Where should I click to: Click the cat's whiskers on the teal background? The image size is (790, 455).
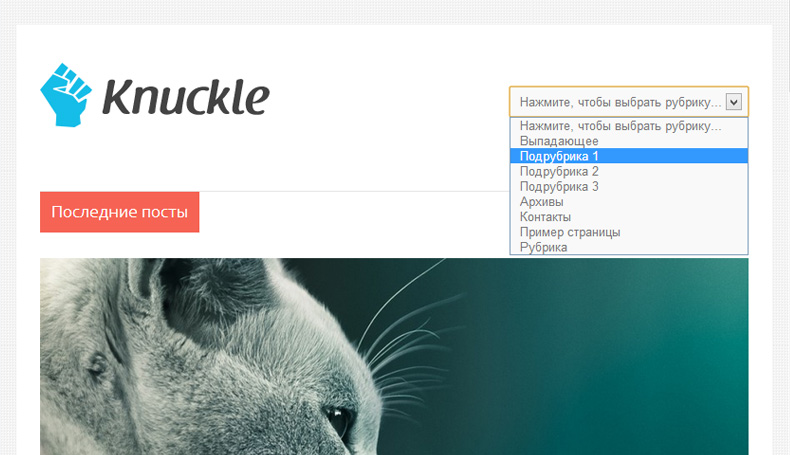pyautogui.click(x=403, y=343)
